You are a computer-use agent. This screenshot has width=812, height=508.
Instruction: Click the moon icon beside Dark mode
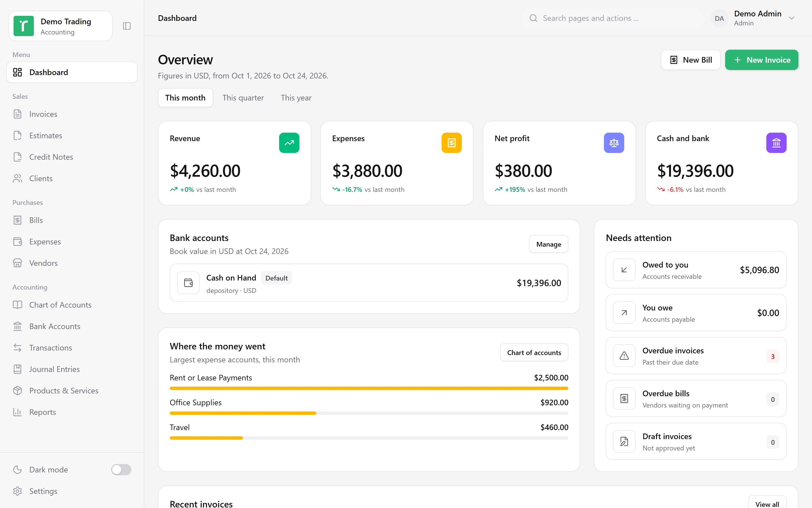pyautogui.click(x=17, y=470)
